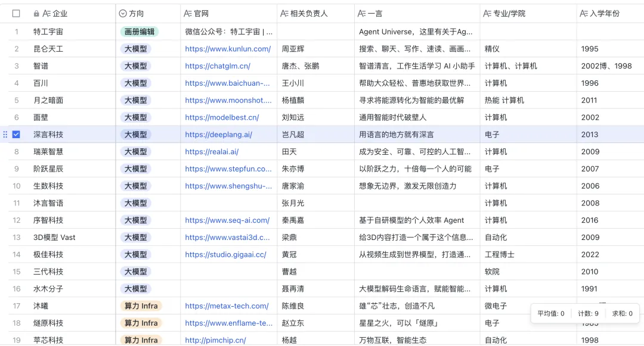Open the seq-ai.com link
Viewport: 644px width, 346px height.
[227, 220]
